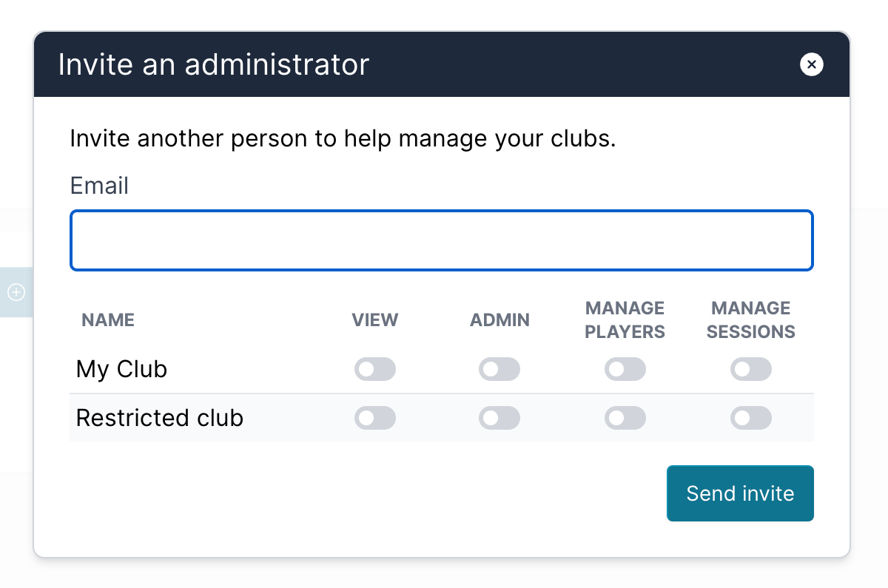The image size is (888, 588).
Task: Turn on Manage Players for My Club
Action: click(625, 369)
